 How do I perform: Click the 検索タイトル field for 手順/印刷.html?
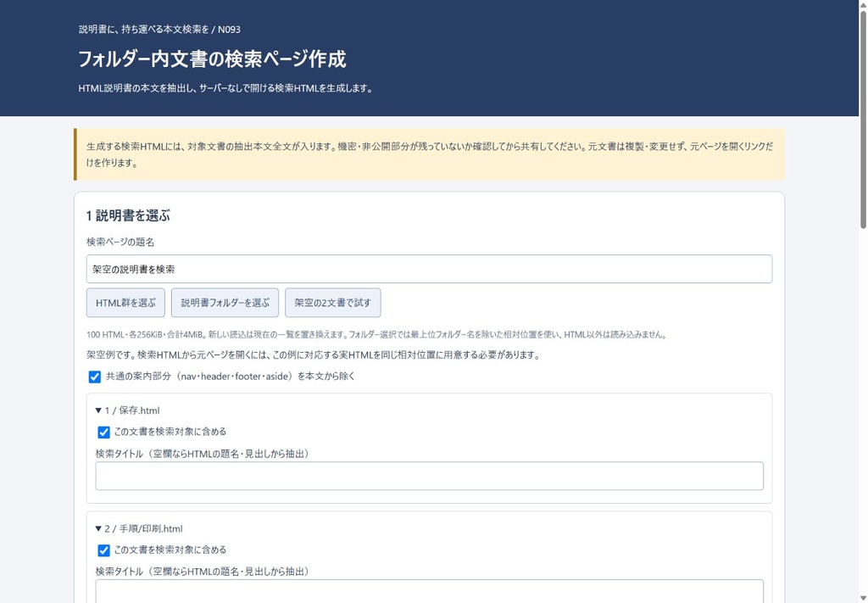tap(429, 591)
